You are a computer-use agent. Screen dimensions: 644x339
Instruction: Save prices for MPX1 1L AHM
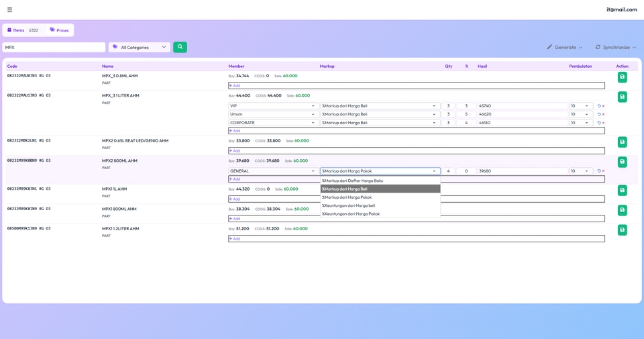(x=623, y=190)
